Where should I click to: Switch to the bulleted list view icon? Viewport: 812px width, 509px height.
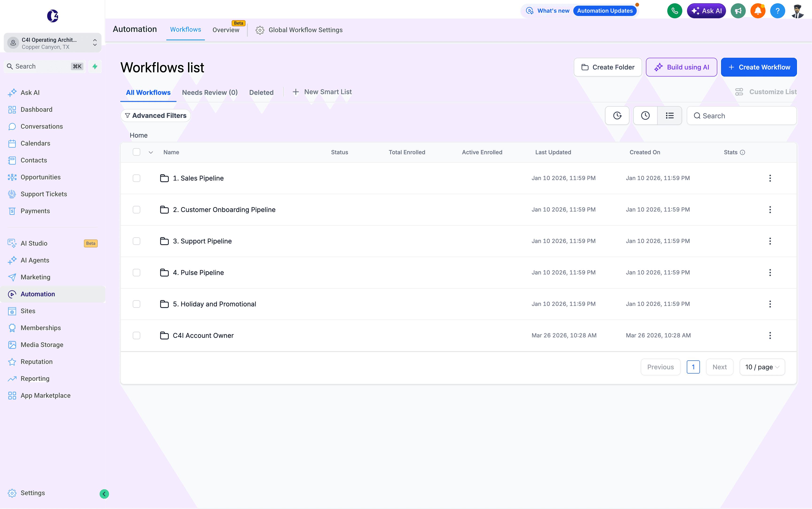tap(670, 116)
